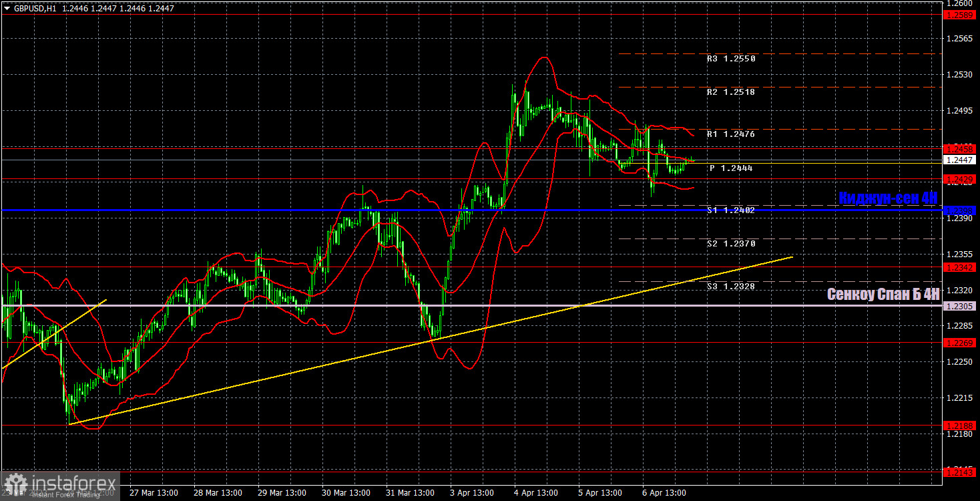
Task: Click the 1.2355 price scale value
Action: point(960,255)
